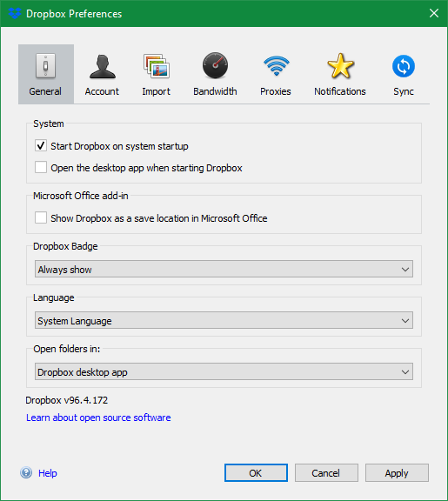Click the Apply button
The height and width of the screenshot is (501, 448).
397,473
